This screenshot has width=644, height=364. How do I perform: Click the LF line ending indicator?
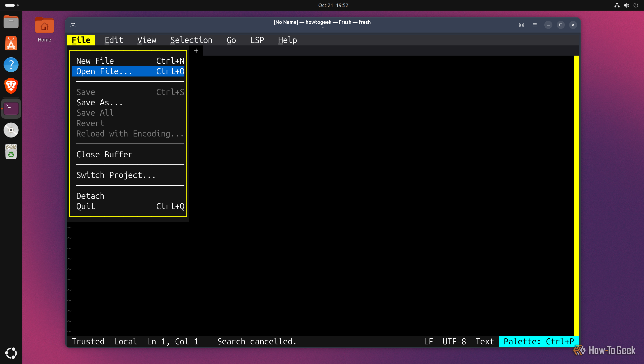[428, 341]
